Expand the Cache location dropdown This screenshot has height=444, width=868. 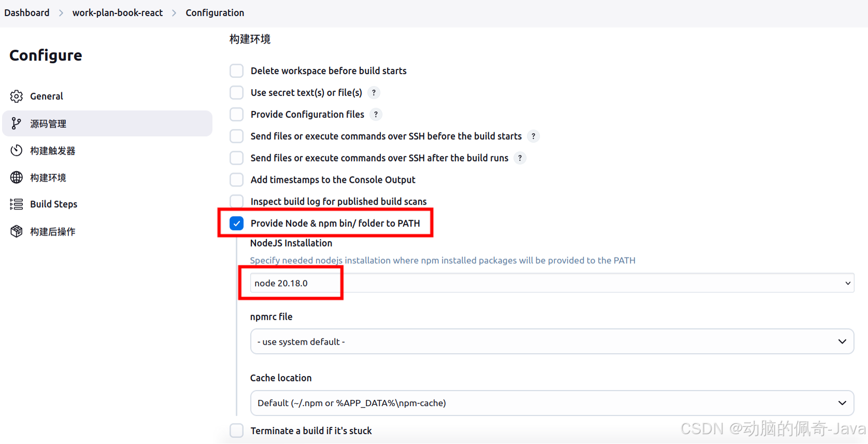[x=551, y=403]
